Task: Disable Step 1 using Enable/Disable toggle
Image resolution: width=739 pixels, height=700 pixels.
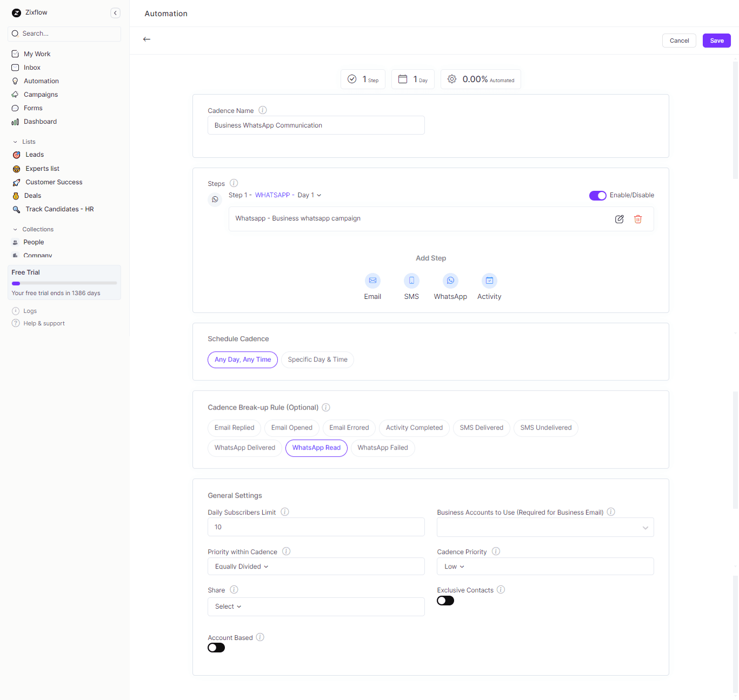Action: point(597,196)
